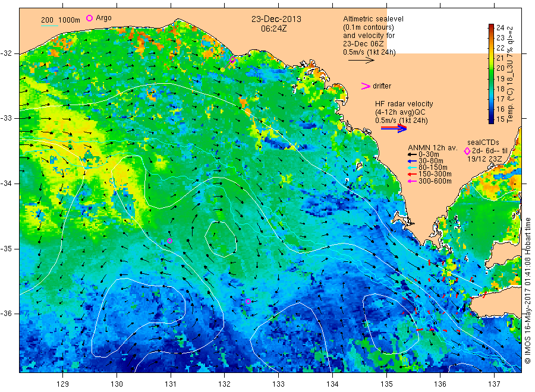Click the color bar tick label '16'
The height and width of the screenshot is (392, 535).
point(500,109)
